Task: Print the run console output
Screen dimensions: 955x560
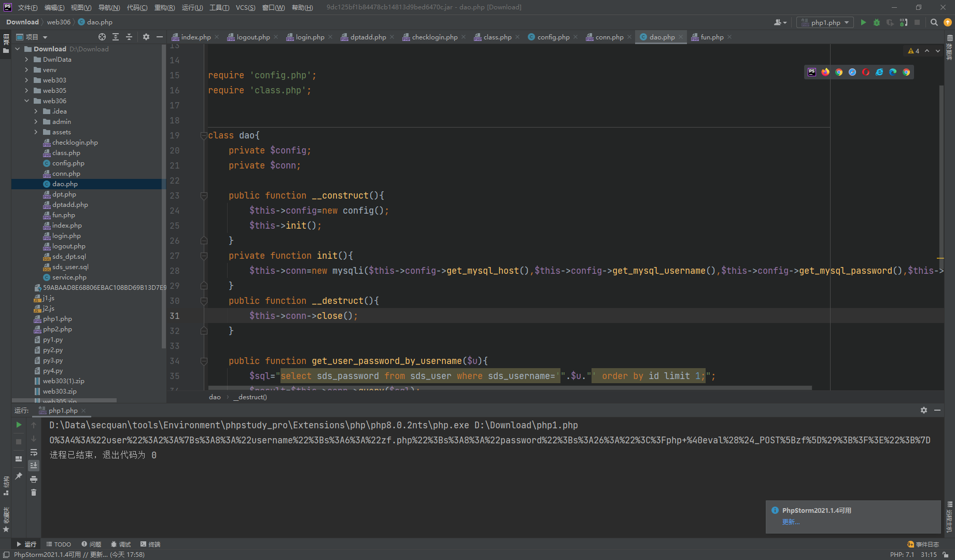Action: coord(34,479)
